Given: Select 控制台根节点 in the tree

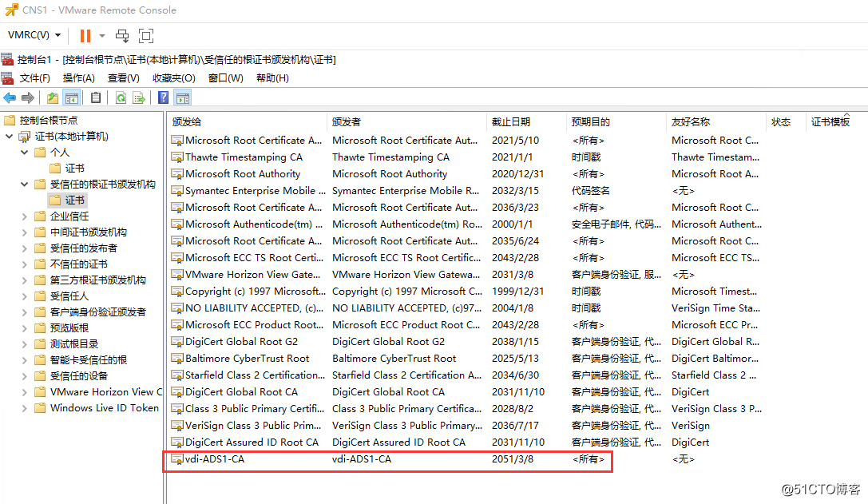Looking at the screenshot, I should 48,120.
